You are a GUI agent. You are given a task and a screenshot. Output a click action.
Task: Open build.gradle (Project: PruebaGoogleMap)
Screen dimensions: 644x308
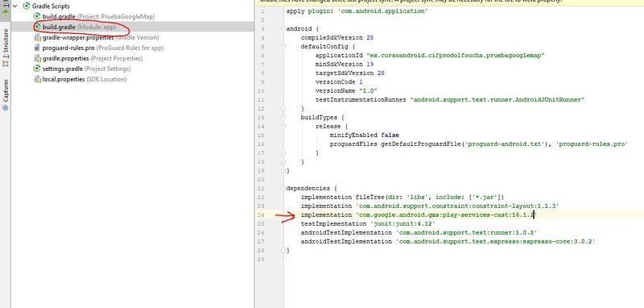tap(98, 16)
